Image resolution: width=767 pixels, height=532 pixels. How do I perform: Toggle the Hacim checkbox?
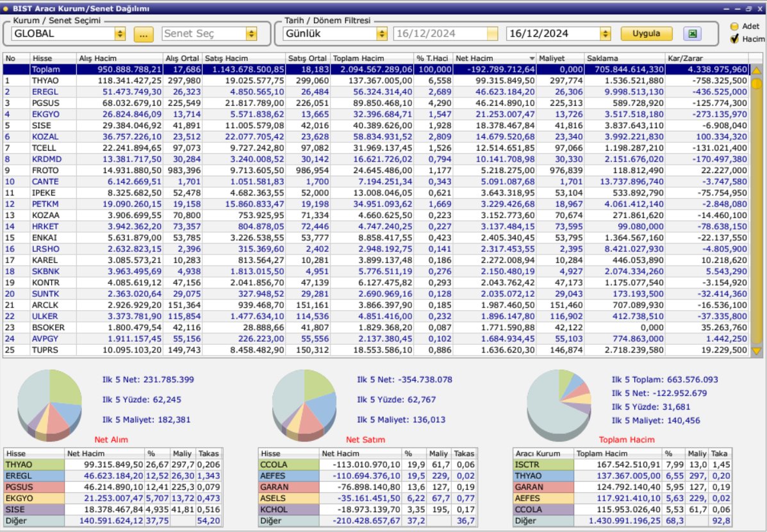[x=734, y=39]
